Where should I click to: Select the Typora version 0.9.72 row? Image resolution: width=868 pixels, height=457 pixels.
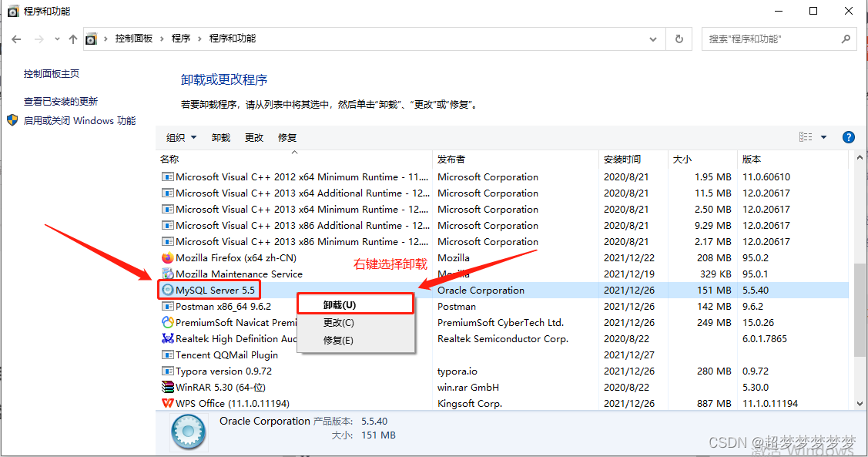tap(502, 371)
